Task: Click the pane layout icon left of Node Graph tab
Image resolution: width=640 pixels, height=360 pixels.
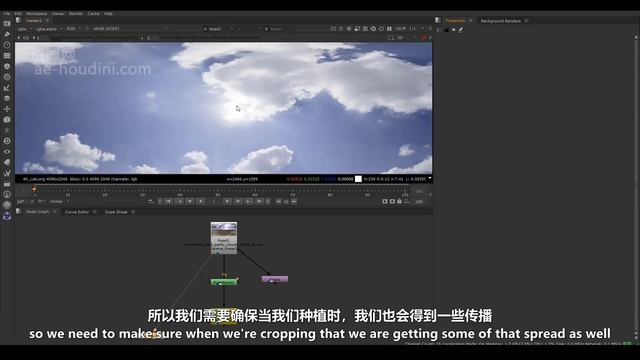Action: click(18, 211)
